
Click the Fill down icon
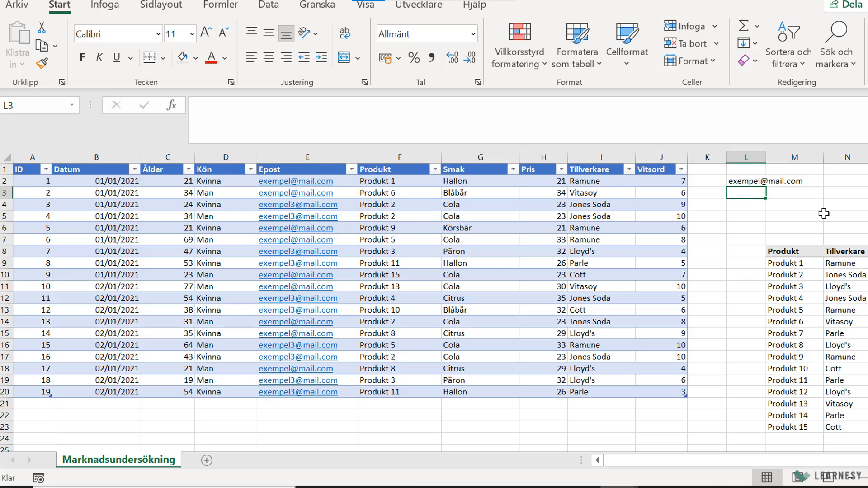coord(744,43)
